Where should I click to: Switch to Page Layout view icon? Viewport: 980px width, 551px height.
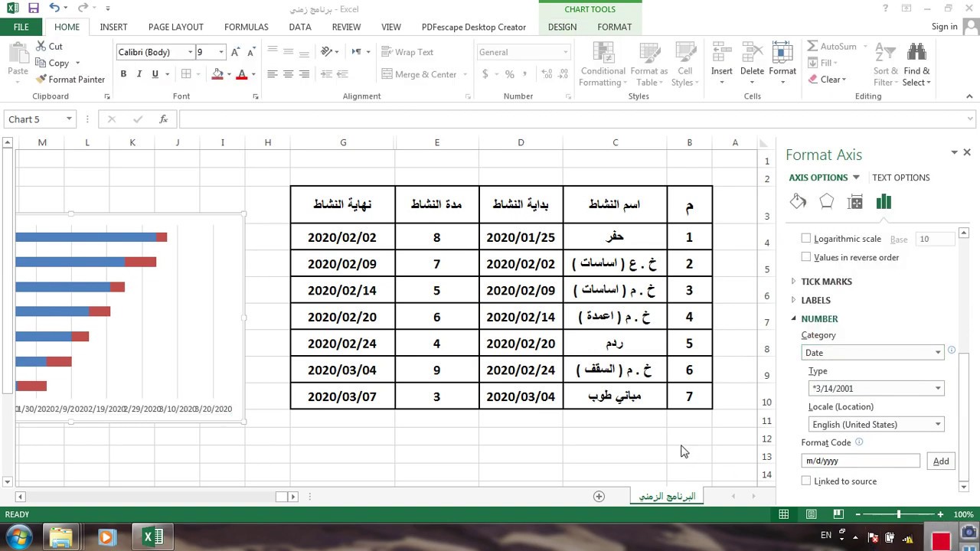point(811,514)
